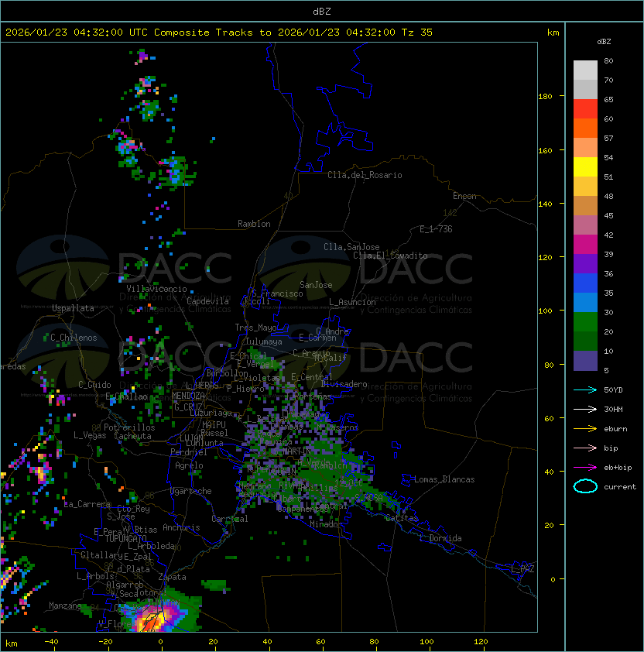Click the '100' tick on vertical km axis

(545, 311)
